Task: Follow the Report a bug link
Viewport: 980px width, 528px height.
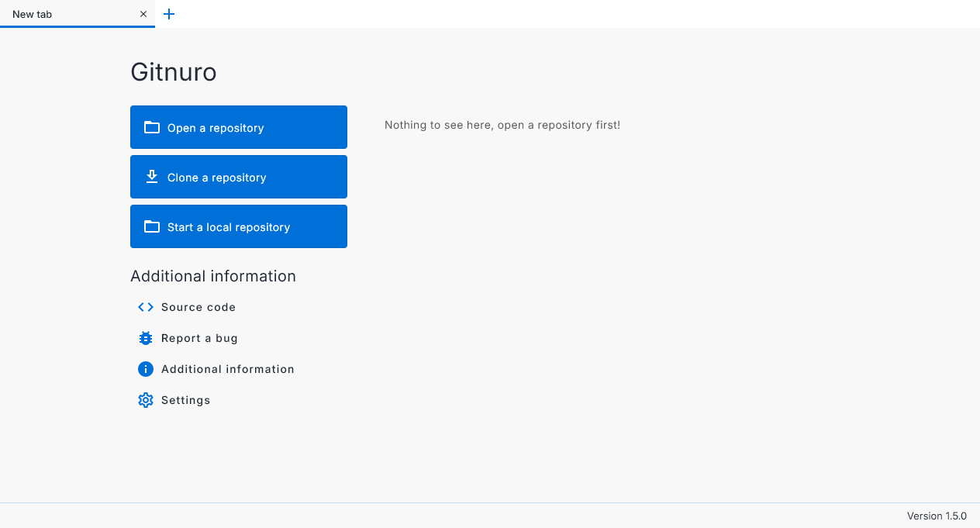Action: click(199, 338)
